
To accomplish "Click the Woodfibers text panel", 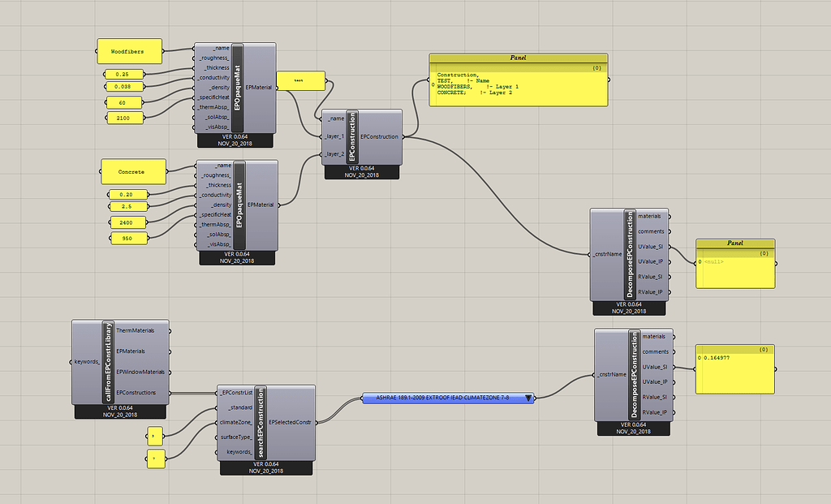I will 129,51.
